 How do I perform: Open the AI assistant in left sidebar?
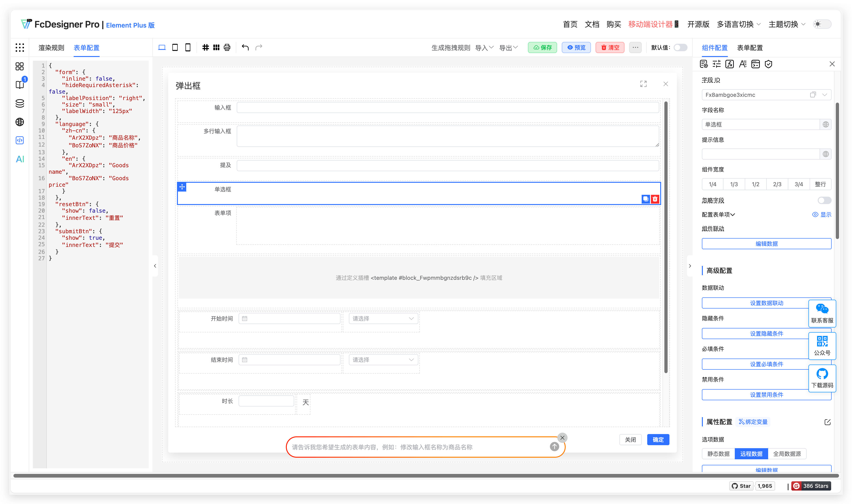click(x=20, y=159)
